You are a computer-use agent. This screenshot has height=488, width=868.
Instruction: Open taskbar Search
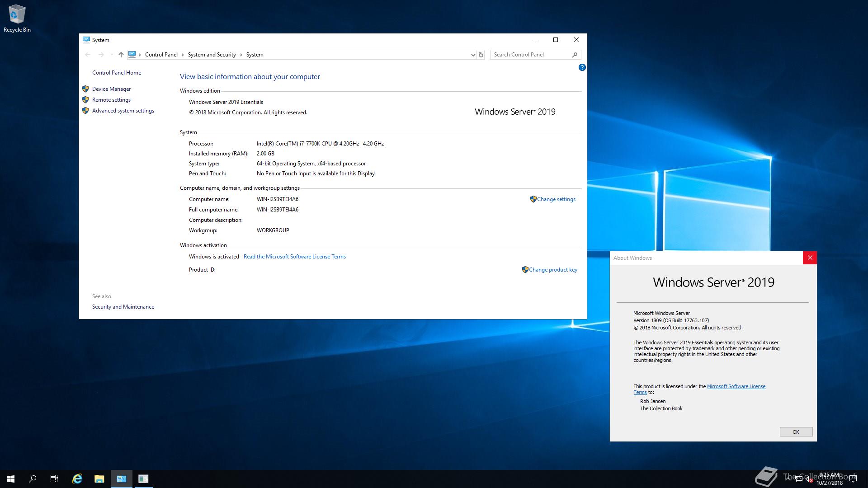[x=33, y=479]
